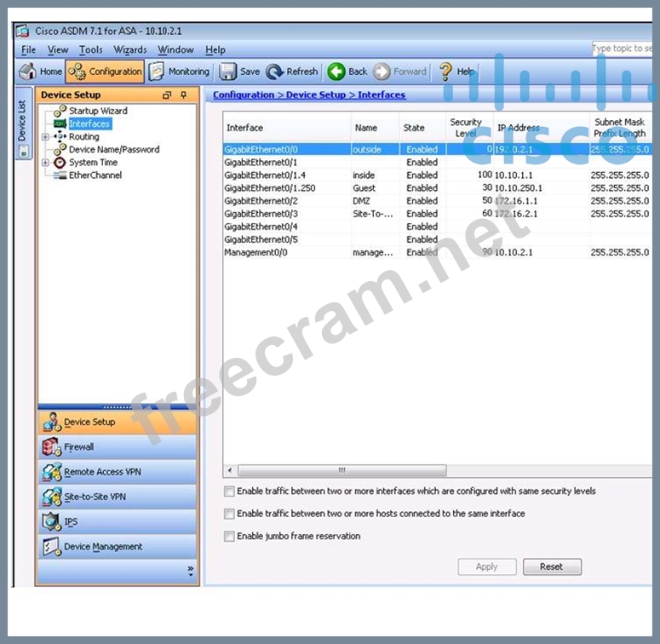
Task: Expand more navigation panes chevron
Action: coord(190,570)
